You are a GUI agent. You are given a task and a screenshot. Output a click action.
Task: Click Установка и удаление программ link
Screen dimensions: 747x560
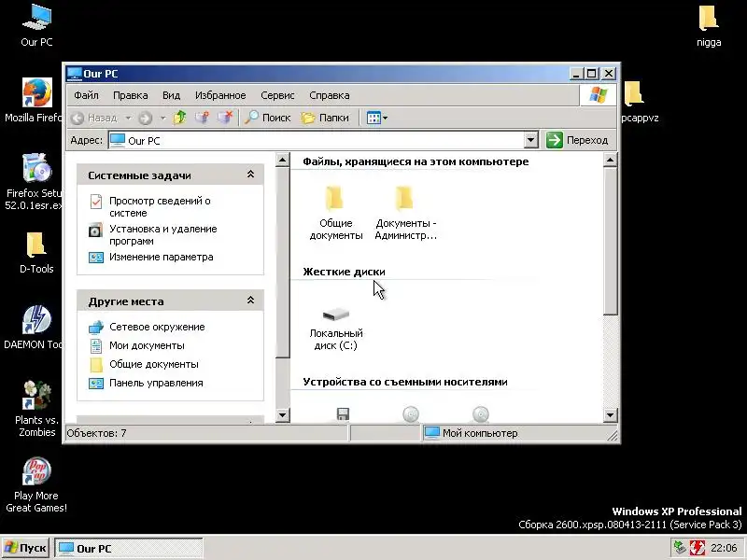tap(162, 235)
